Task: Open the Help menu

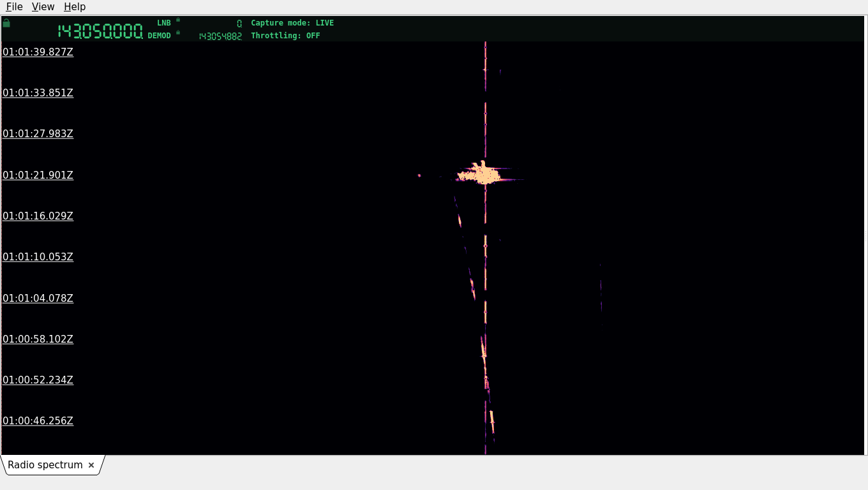Action: click(75, 7)
